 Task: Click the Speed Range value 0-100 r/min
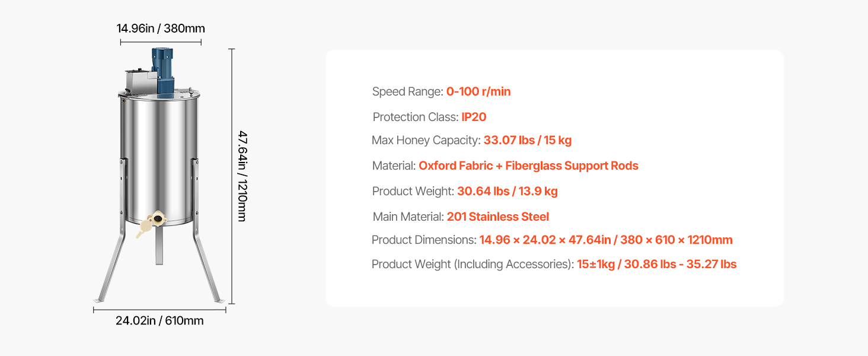click(x=478, y=91)
